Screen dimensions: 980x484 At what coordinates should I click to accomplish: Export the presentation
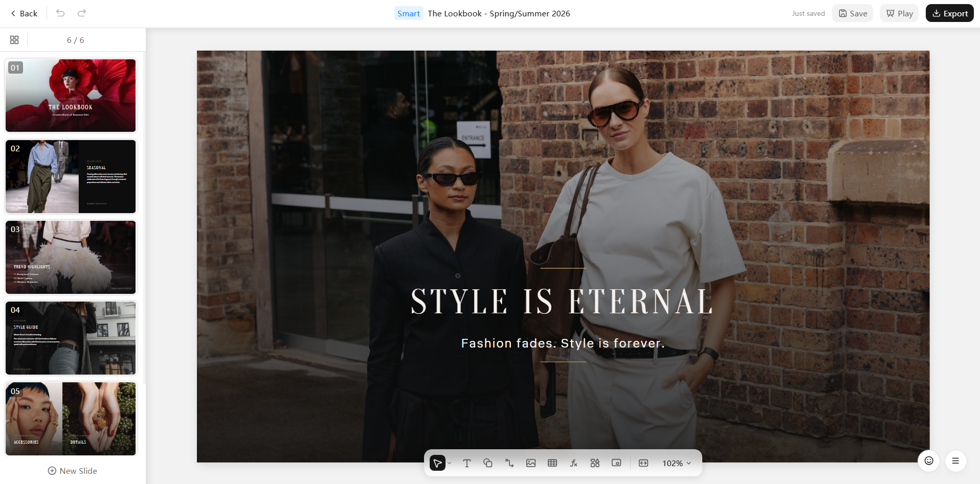(950, 13)
